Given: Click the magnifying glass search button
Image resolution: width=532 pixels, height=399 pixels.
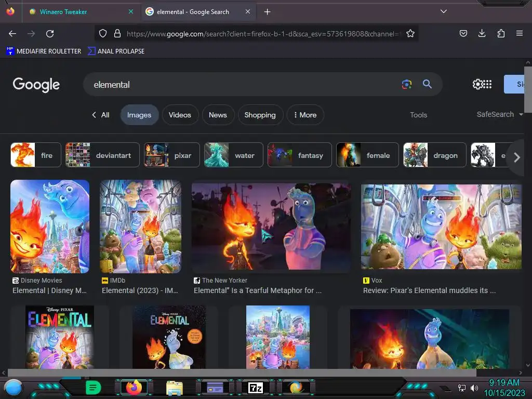Looking at the screenshot, I should coord(427,84).
